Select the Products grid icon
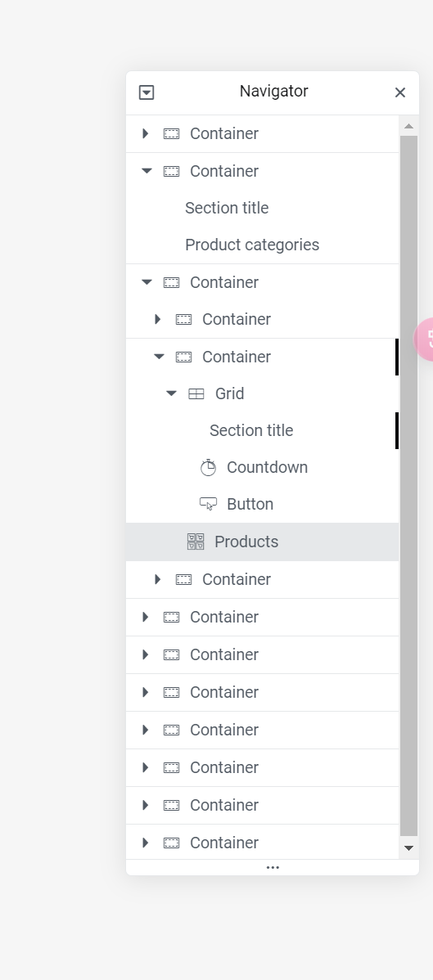The image size is (433, 980). 196,542
